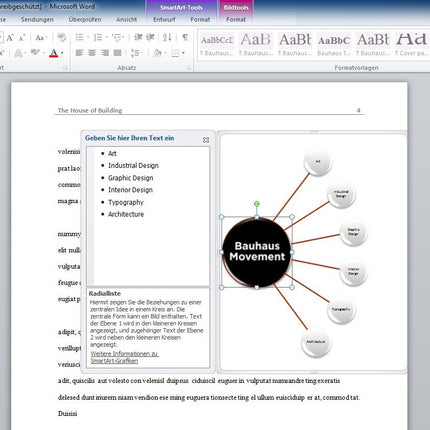Click the Art bullet in the text pane
This screenshot has height=430, width=430.
pyautogui.click(x=112, y=153)
